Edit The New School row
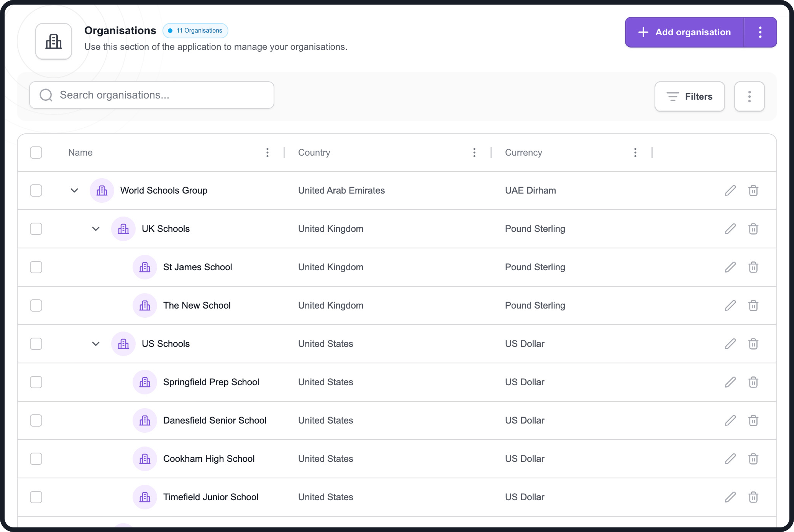 point(730,305)
